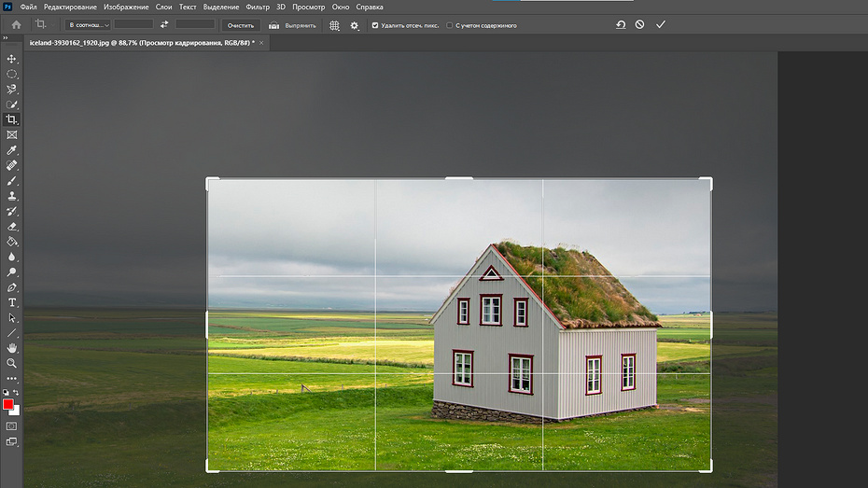The image size is (868, 488).
Task: Select the Zoom magnifier tool
Action: point(12,363)
